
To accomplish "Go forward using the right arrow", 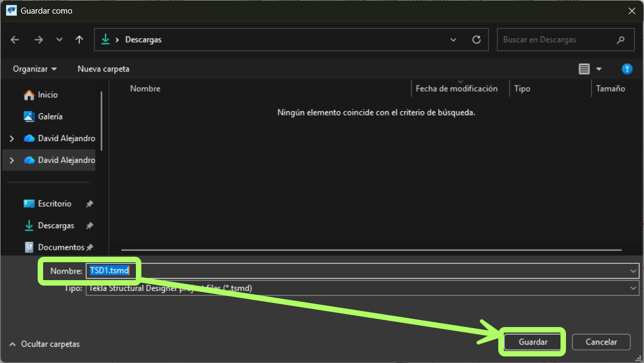I will [39, 40].
